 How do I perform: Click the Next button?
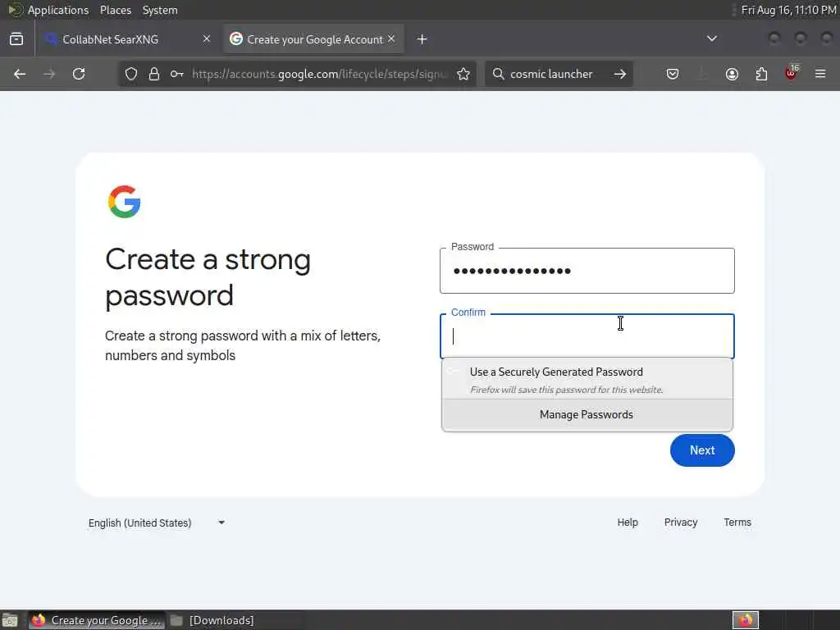[x=702, y=450]
